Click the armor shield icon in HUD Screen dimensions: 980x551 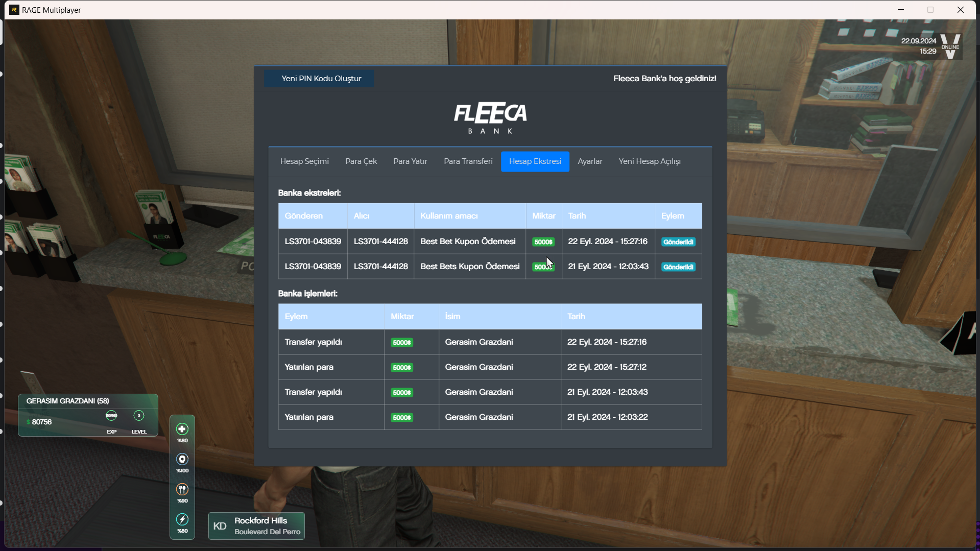point(182,459)
